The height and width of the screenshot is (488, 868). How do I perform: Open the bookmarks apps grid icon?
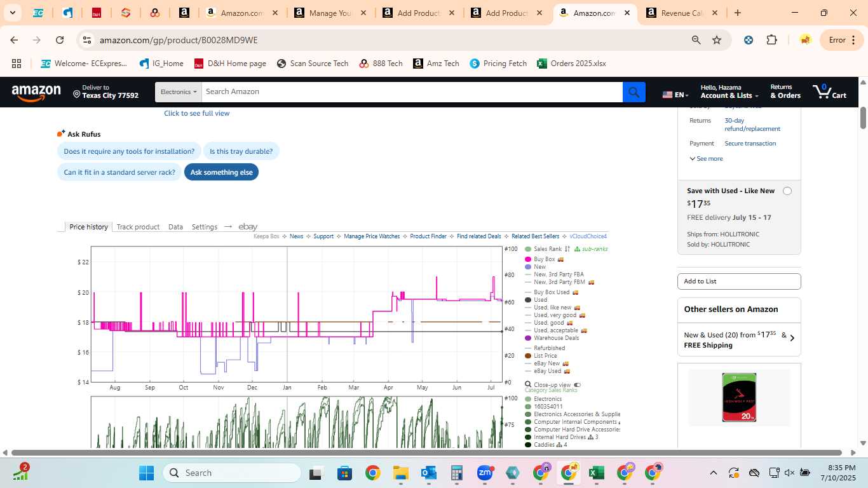point(17,64)
